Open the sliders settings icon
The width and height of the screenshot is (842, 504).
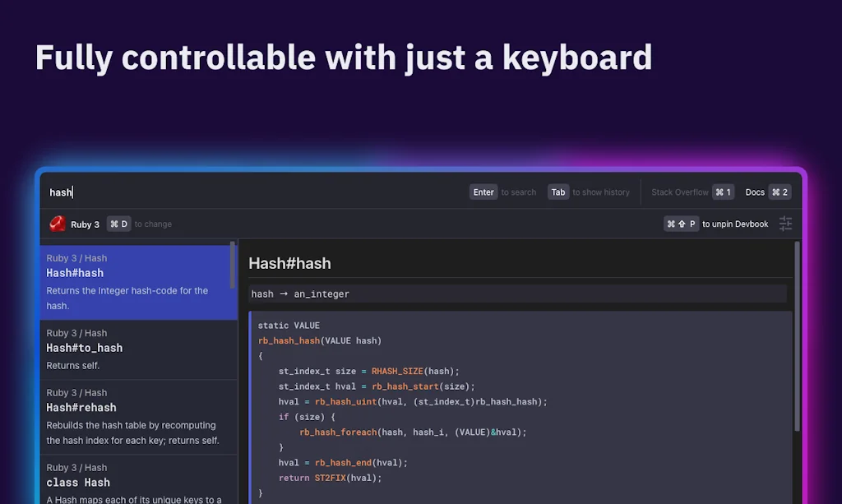tap(785, 224)
